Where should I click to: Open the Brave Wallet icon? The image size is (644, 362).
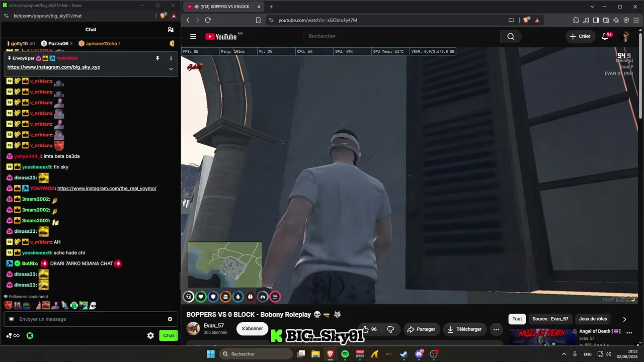pos(606,20)
